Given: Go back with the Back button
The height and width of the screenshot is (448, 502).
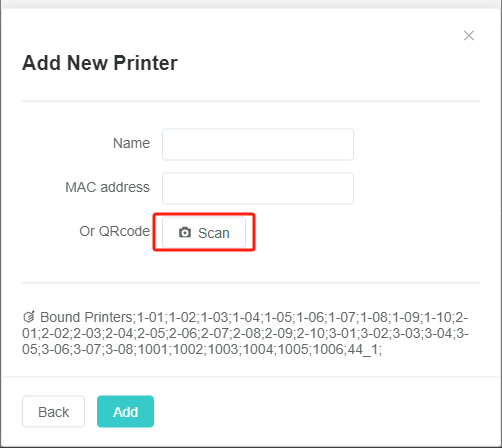Looking at the screenshot, I should (x=53, y=411).
